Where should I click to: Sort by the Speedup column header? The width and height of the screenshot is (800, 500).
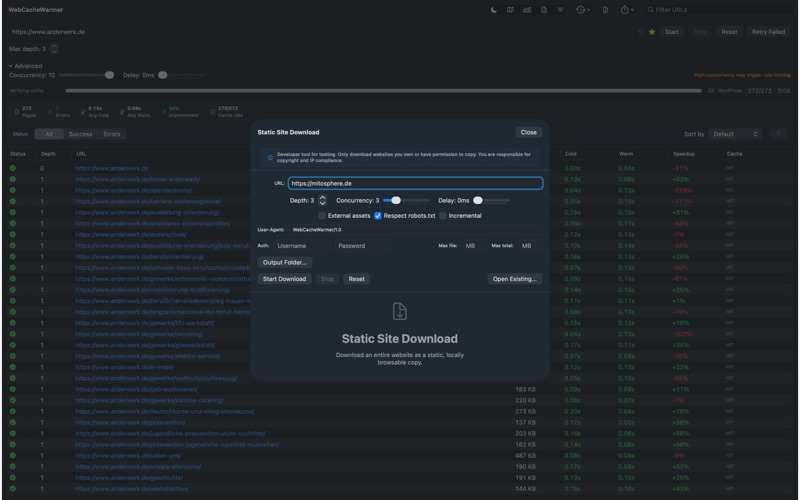tap(684, 154)
